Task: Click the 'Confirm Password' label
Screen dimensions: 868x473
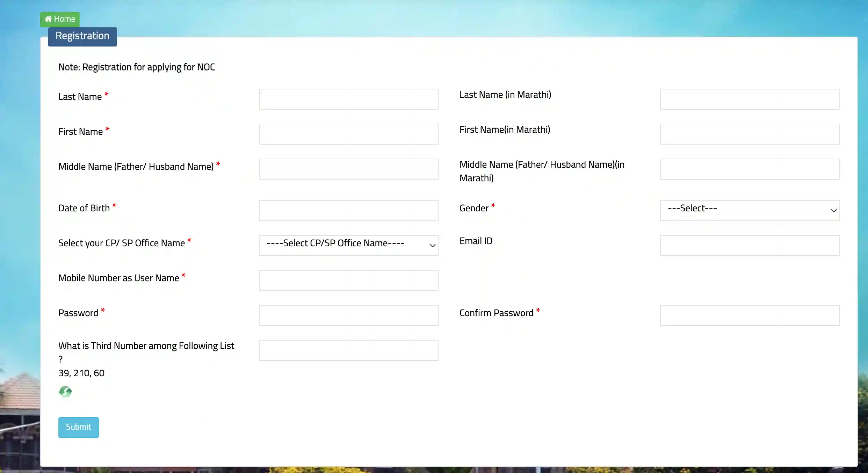Action: click(496, 313)
